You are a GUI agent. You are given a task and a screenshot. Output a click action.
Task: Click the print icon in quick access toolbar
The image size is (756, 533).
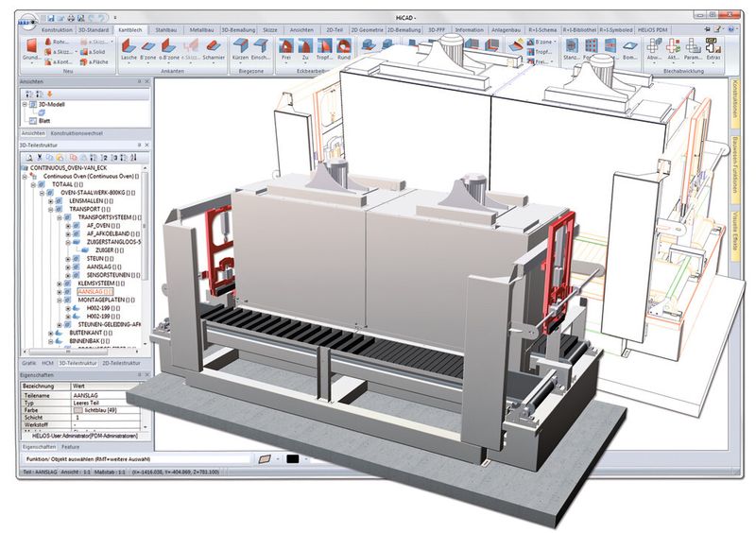[71, 18]
